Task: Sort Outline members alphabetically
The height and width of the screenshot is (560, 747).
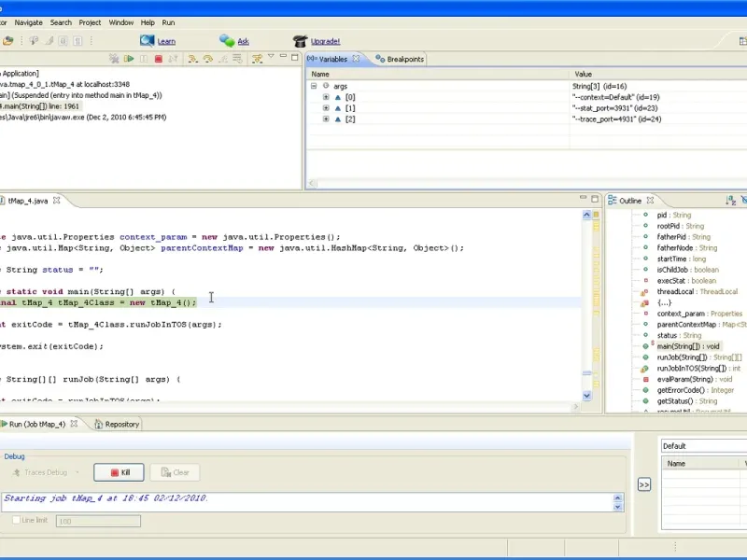Action: click(x=730, y=201)
